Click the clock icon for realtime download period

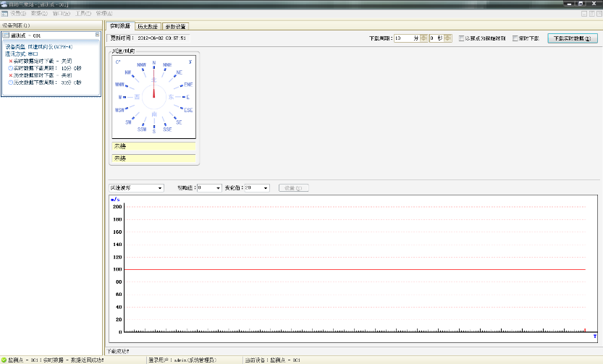[x=11, y=68]
